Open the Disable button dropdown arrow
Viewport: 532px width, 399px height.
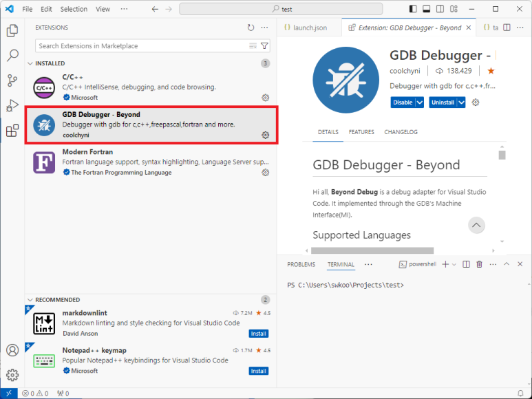[x=420, y=103]
